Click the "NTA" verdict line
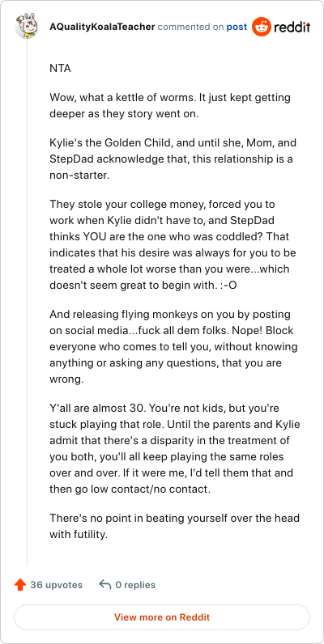This screenshot has width=324, height=644. coord(60,68)
